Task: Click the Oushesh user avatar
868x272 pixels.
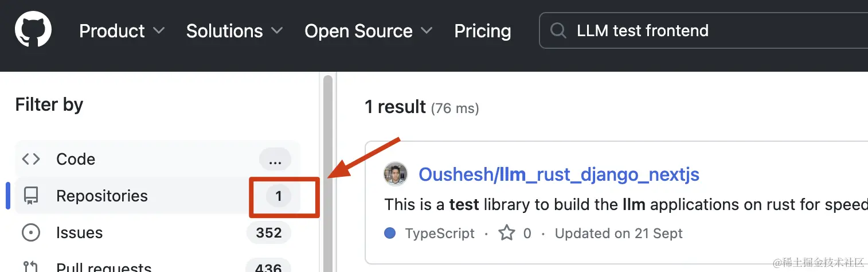Action: (x=396, y=174)
